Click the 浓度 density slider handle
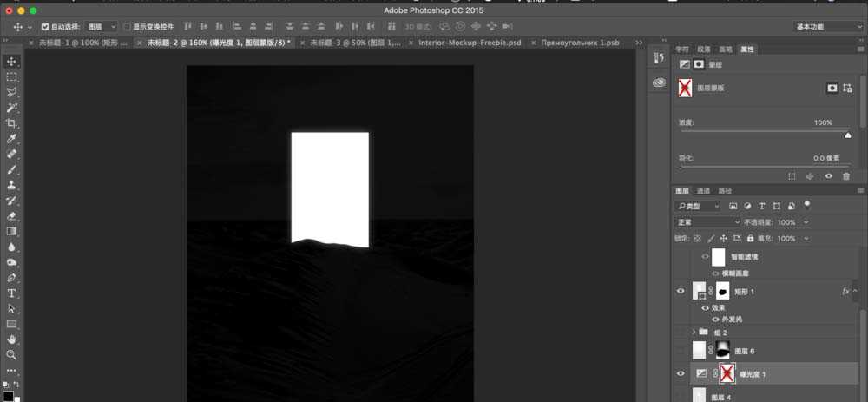Screen dimensions: 868x402 coord(848,135)
